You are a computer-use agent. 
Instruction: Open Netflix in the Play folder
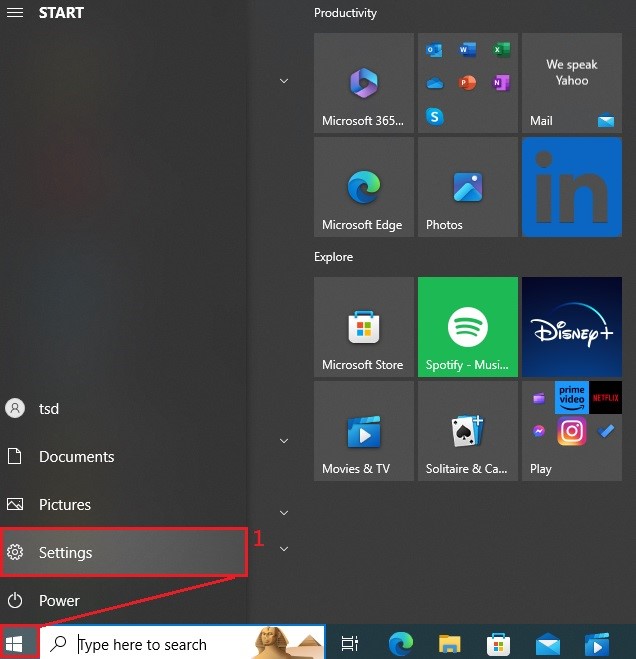tap(605, 398)
